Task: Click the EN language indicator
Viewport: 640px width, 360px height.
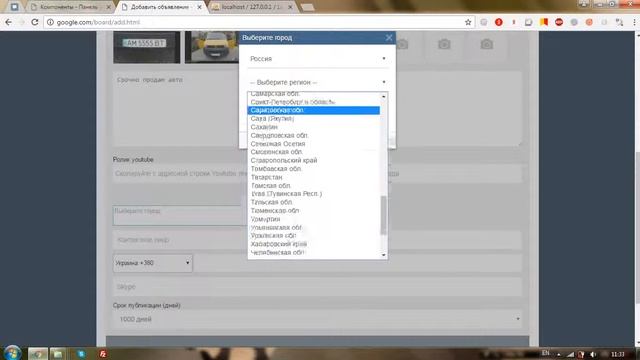Action: [x=545, y=353]
